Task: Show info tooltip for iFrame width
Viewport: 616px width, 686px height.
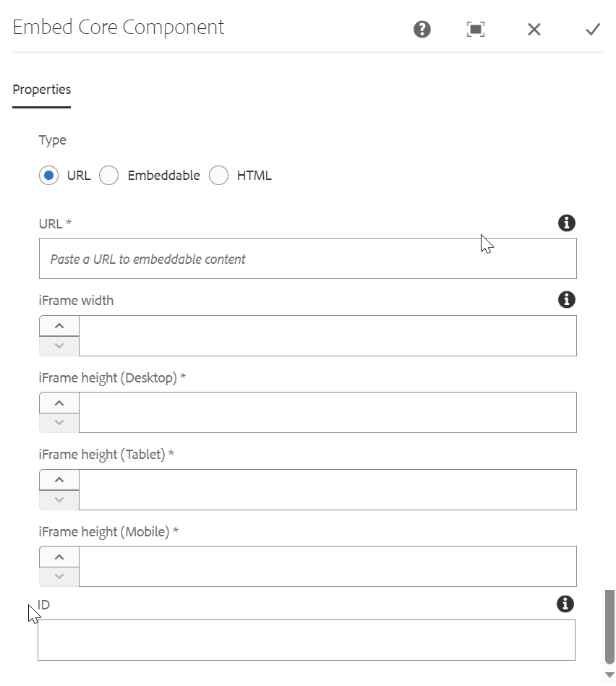Action: (x=566, y=299)
